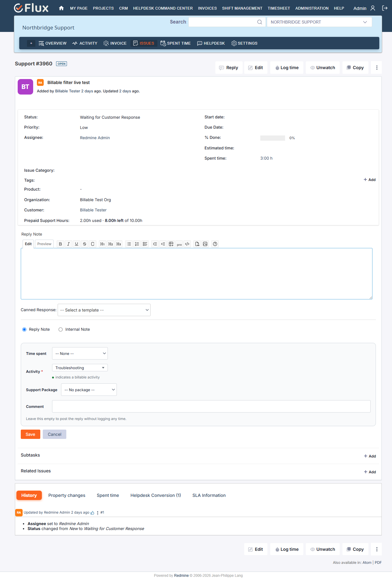The image size is (392, 579).
Task: Add a related issue via Add link
Action: (370, 472)
